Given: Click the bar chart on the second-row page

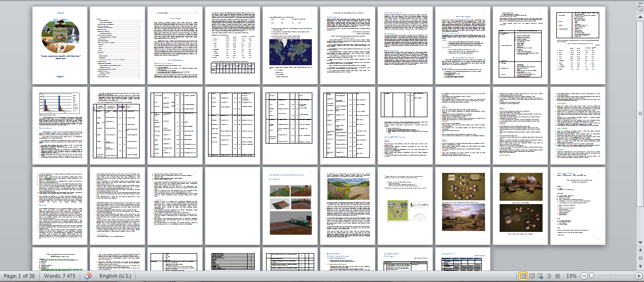Looking at the screenshot, I should tap(59, 103).
